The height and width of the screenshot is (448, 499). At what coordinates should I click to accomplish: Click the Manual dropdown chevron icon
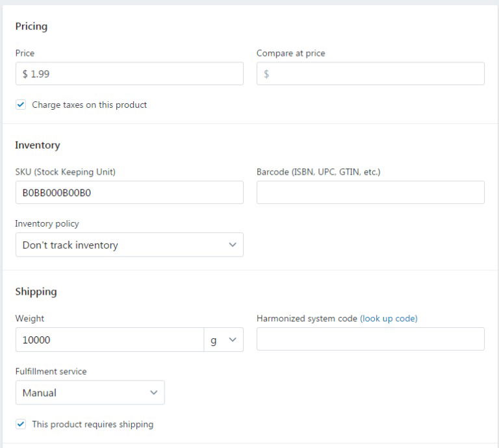click(x=154, y=393)
